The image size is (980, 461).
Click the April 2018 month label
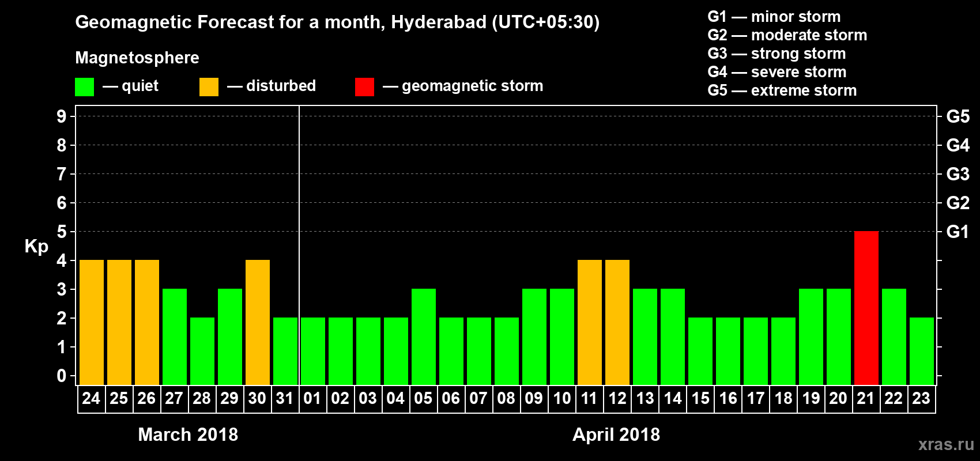coord(616,434)
